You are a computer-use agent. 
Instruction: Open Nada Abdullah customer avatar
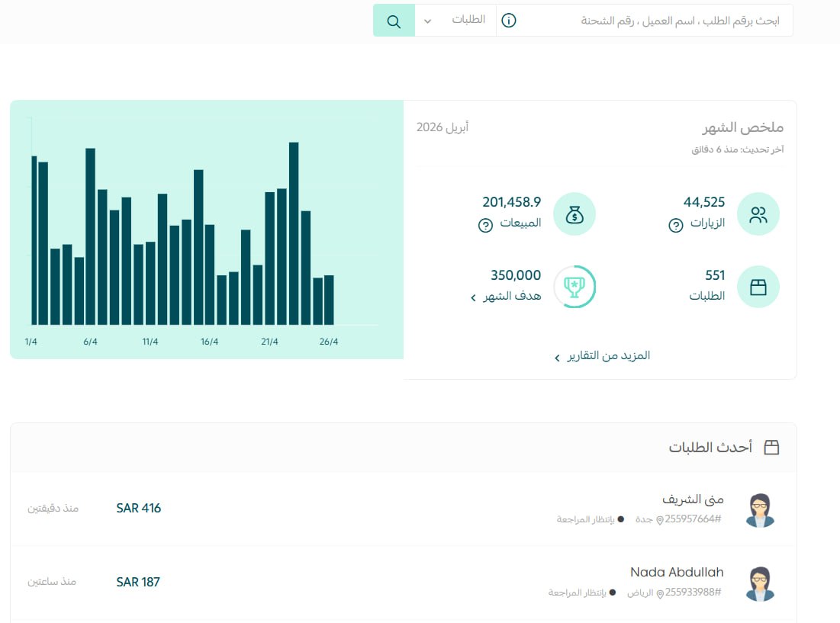coord(760,584)
